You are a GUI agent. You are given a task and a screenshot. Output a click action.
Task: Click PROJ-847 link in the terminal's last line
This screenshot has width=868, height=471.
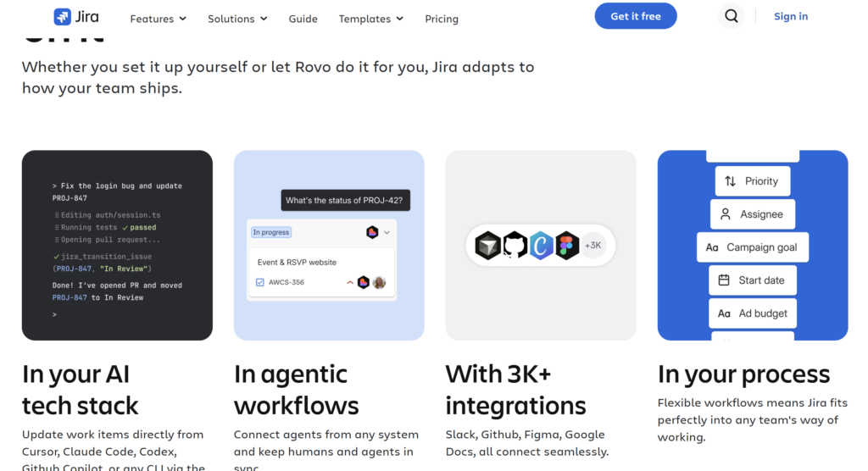pos(70,298)
